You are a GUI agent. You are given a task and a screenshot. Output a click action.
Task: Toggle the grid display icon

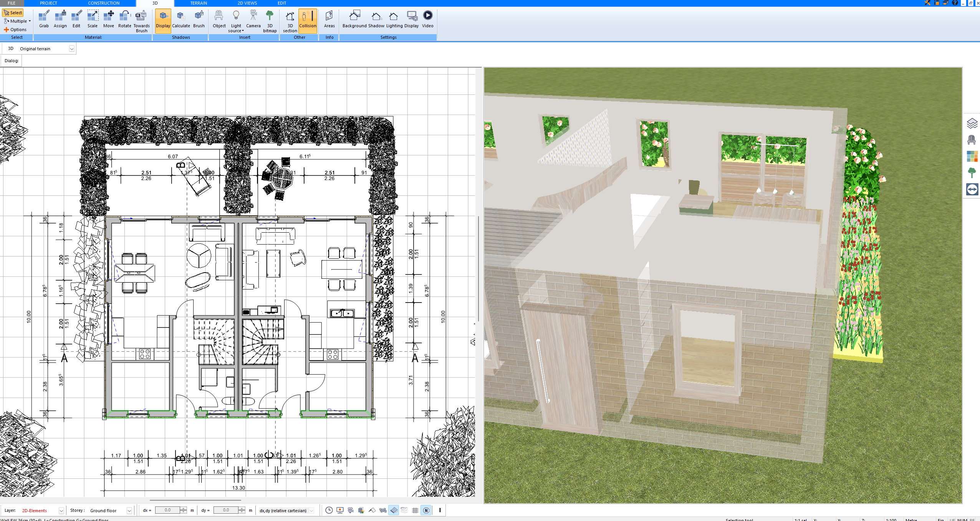tap(415, 510)
